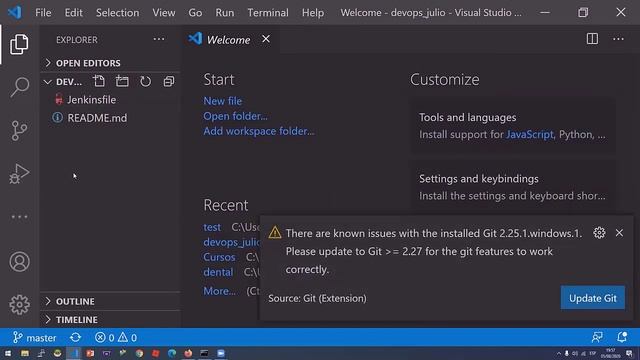Click the Settings and keybindings card
The image size is (640, 360).
click(513, 187)
